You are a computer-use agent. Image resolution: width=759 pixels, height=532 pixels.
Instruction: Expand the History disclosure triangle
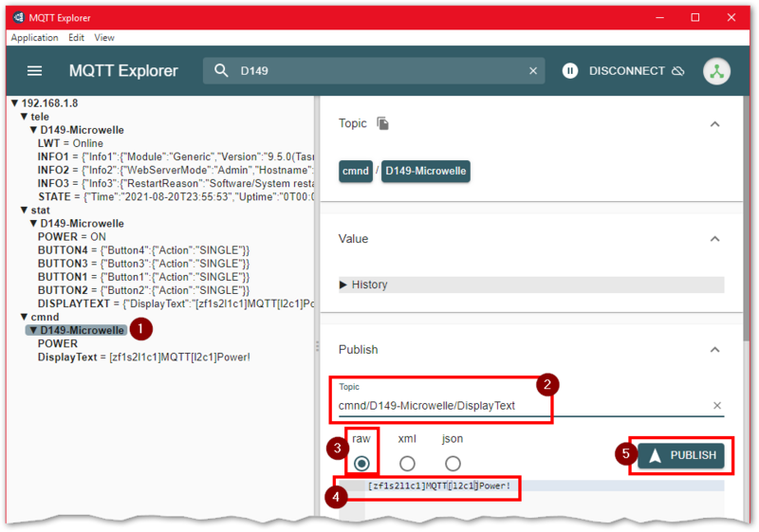pos(344,284)
